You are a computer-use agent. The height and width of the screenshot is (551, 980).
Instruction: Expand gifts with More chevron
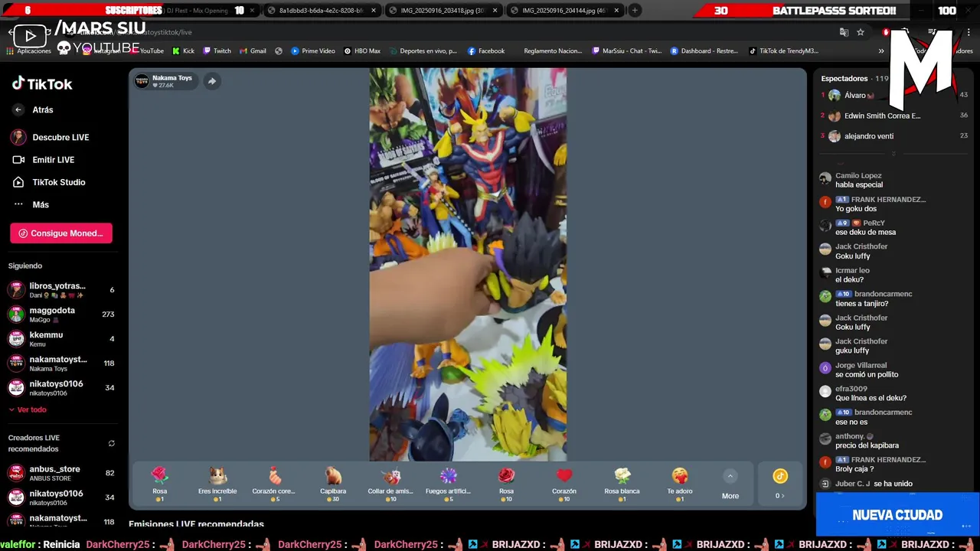click(x=730, y=484)
